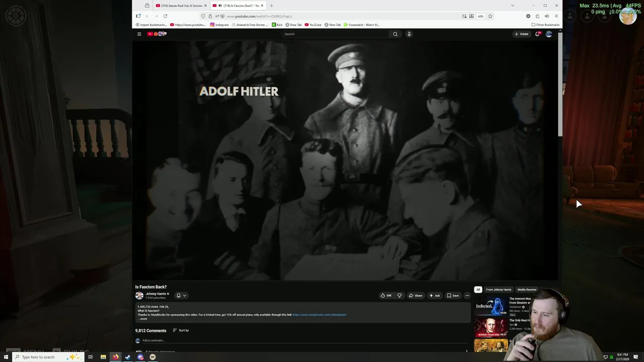Open YouTube notifications bell in header

pos(537,34)
